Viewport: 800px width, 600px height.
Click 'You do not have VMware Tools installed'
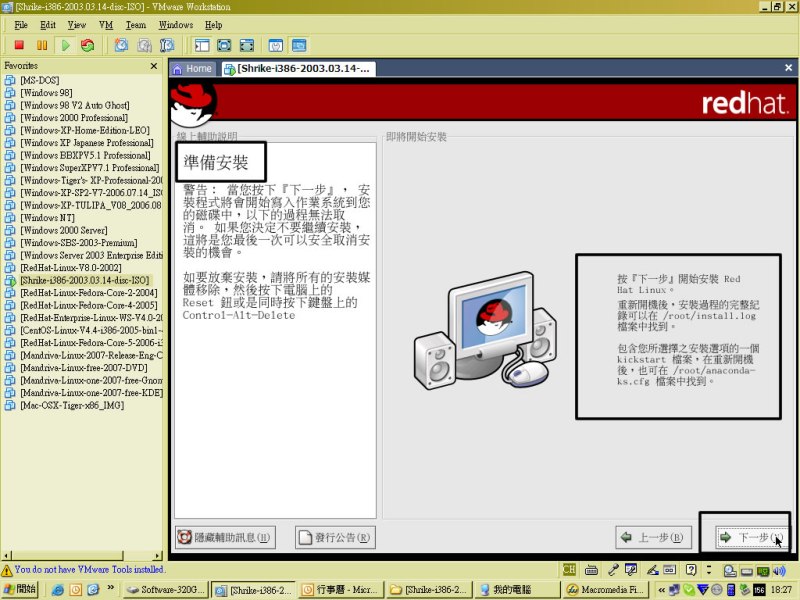coord(90,569)
